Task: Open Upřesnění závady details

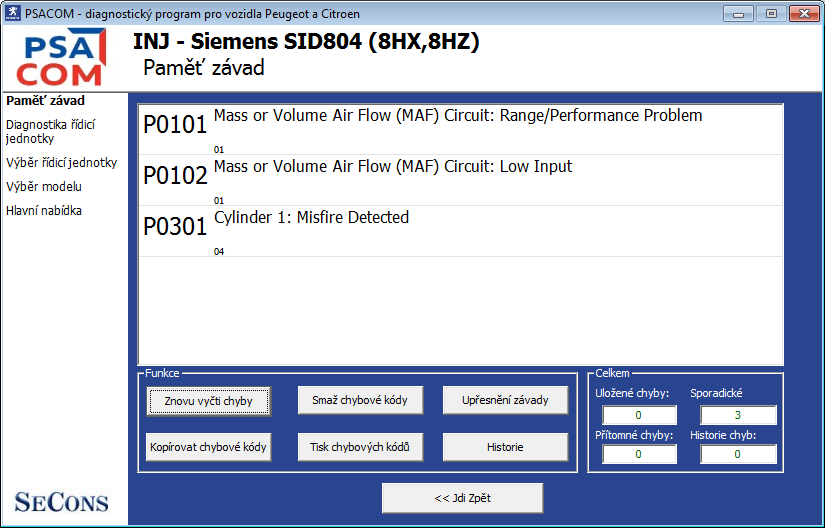Action: 505,400
